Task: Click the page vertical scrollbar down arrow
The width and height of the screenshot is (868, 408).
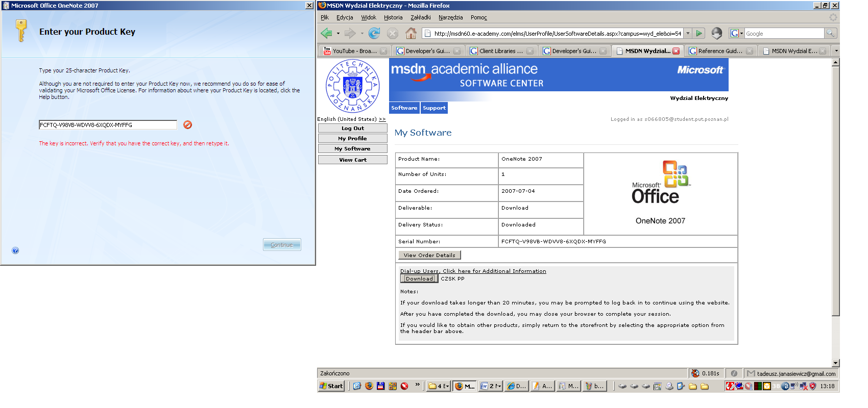Action: point(836,363)
